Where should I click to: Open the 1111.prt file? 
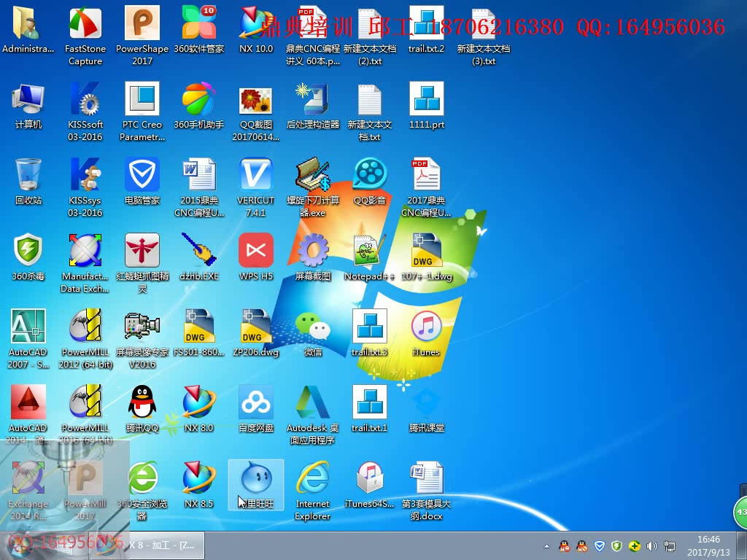426,105
